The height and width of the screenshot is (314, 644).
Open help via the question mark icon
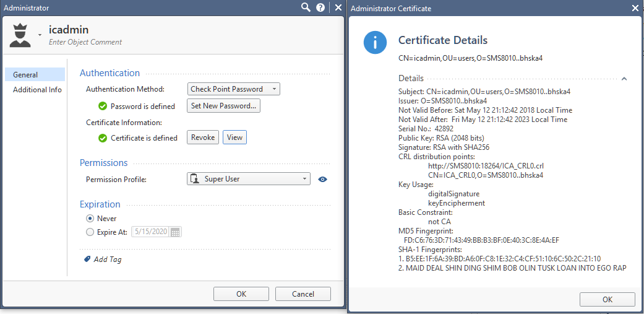pyautogui.click(x=321, y=8)
